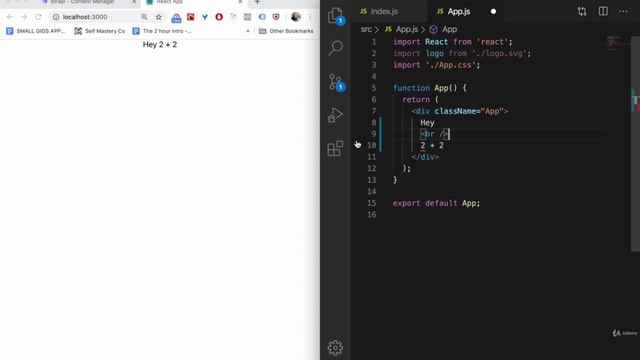The width and height of the screenshot is (640, 360).
Task: Click the import './App.css' line
Action: coord(436,65)
